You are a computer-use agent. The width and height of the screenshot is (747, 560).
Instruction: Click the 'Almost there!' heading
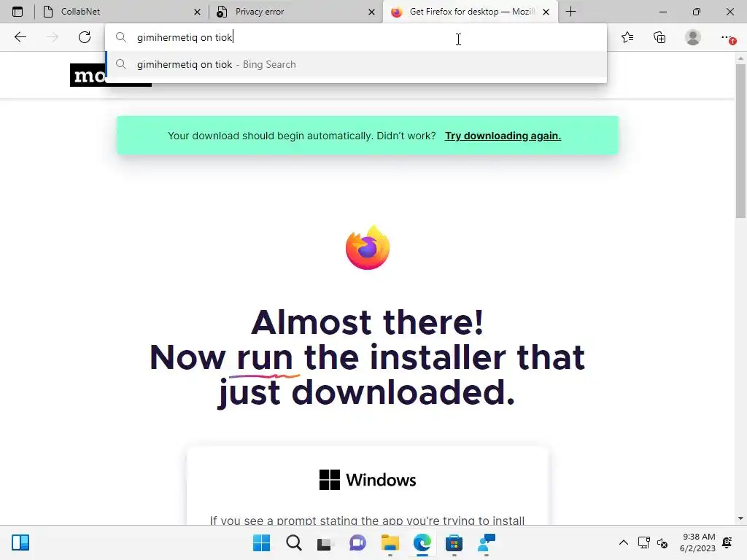(x=368, y=322)
